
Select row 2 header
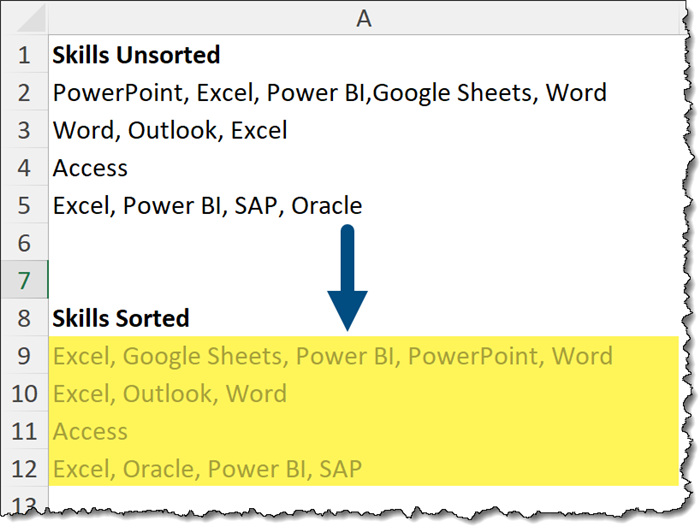24,93
